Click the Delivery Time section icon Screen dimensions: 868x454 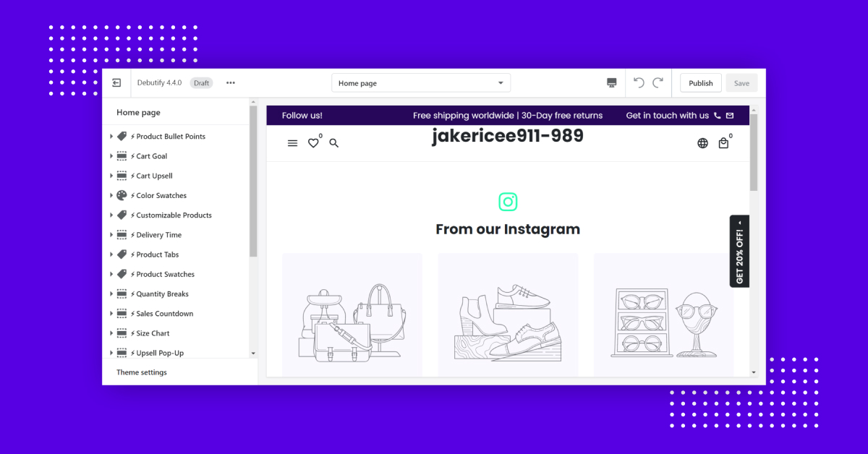click(122, 235)
